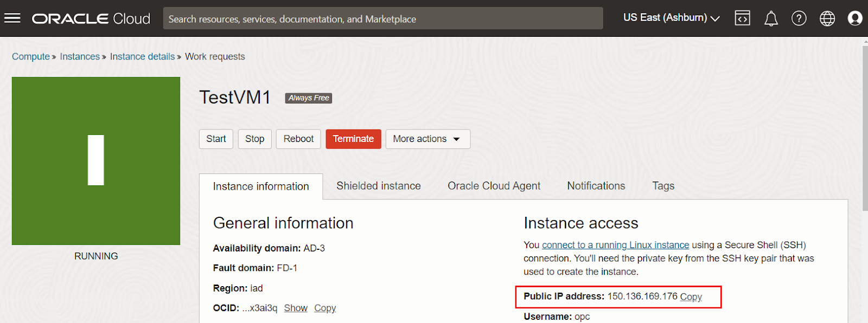
Task: Go to the Instance details breadcrumb link
Action: click(x=142, y=56)
